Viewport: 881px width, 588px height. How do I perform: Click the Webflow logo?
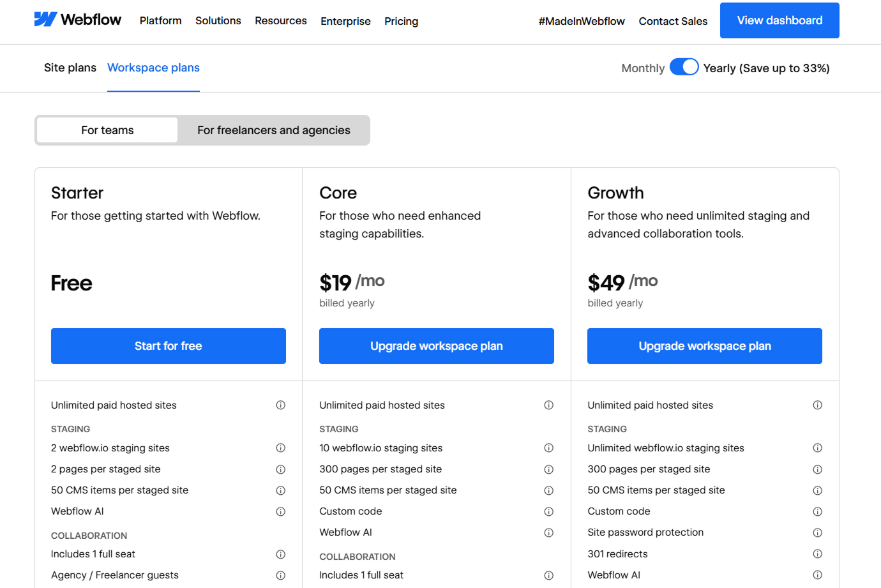coord(77,20)
